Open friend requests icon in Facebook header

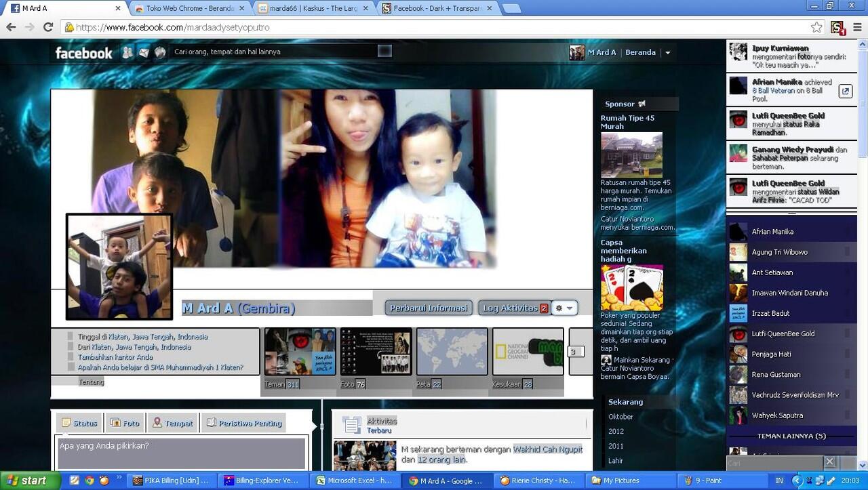pos(127,52)
